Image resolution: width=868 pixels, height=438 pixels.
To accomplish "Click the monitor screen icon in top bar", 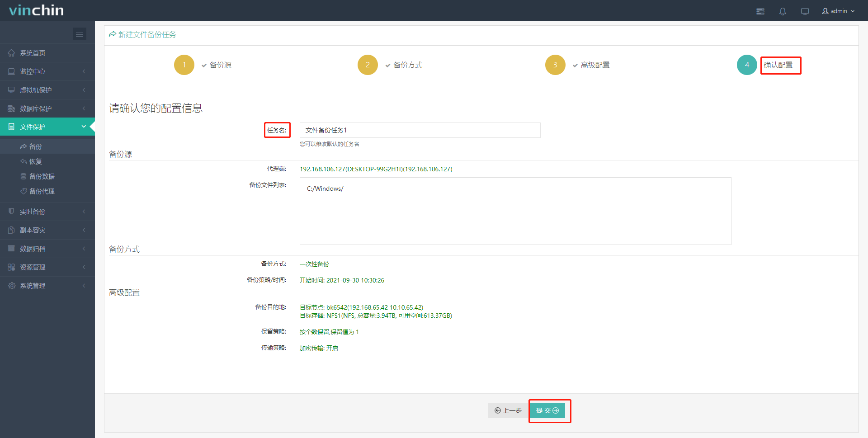I will [x=805, y=11].
